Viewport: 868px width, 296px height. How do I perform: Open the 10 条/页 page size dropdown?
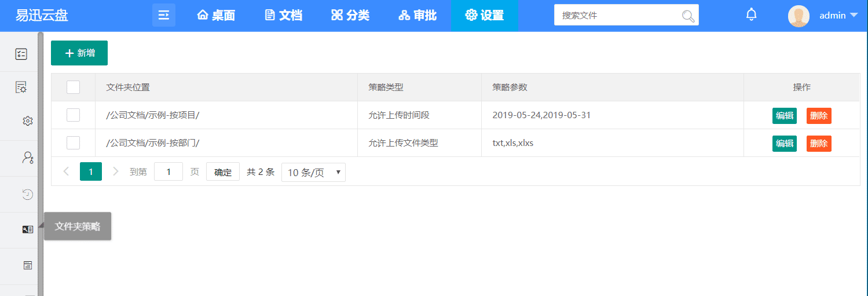click(313, 173)
